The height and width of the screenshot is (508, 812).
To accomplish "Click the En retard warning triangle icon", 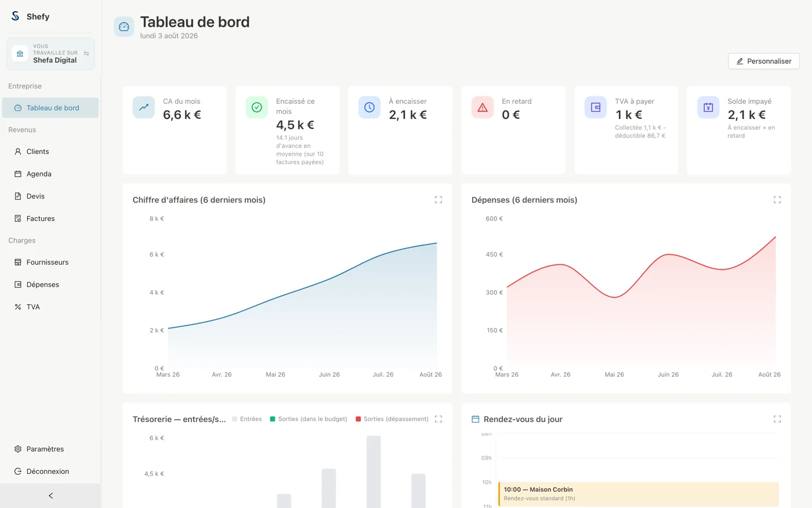I will (x=483, y=107).
